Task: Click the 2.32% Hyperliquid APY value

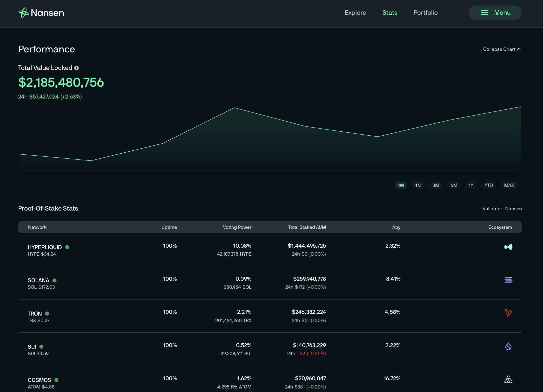Action: (x=393, y=246)
